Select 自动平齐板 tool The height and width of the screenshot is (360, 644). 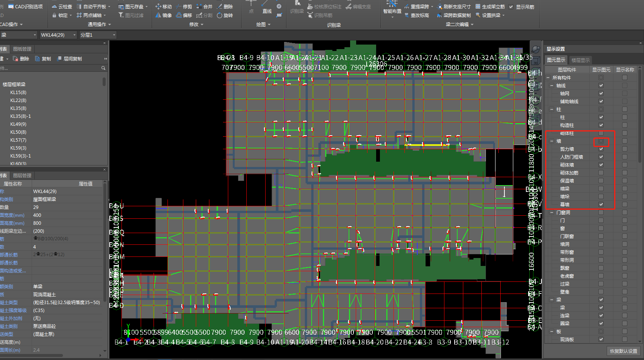pyautogui.click(x=93, y=6)
